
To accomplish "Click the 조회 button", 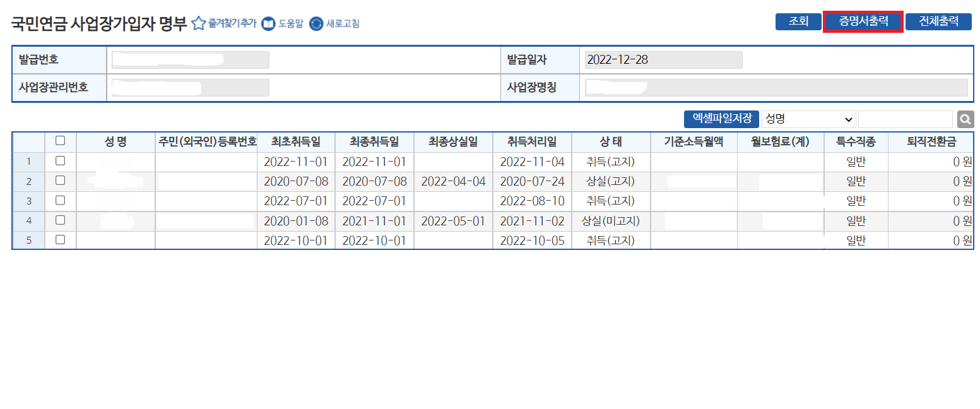I will (798, 21).
